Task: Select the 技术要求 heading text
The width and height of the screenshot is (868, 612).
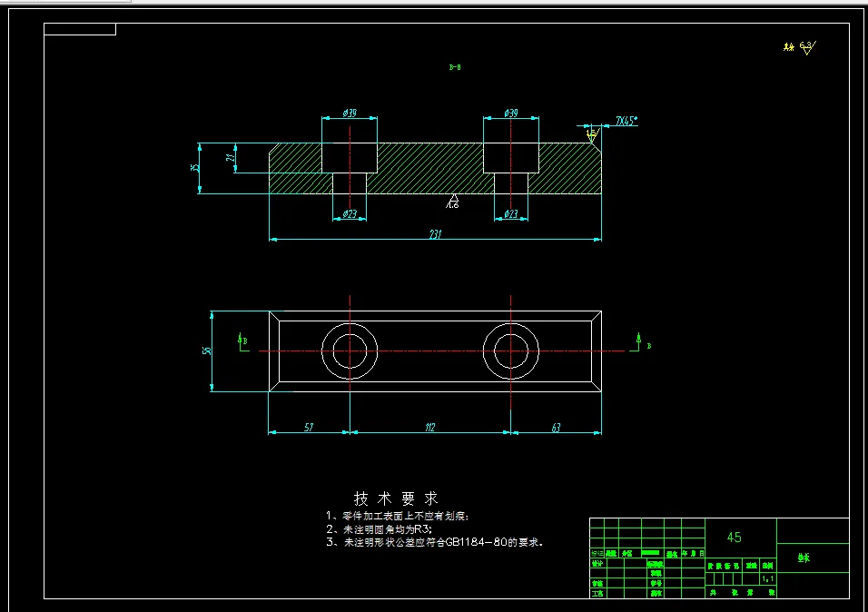Action: coord(397,498)
